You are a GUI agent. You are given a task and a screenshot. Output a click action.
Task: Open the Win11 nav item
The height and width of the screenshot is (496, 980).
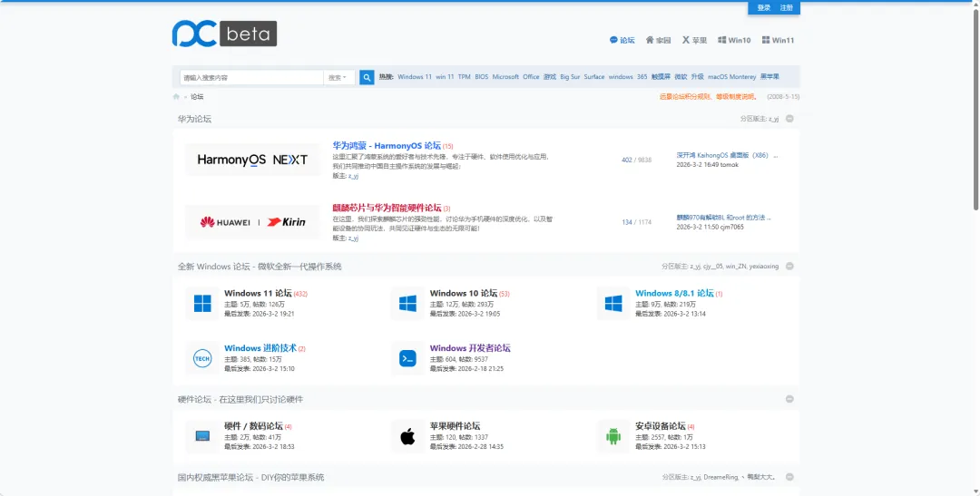pos(779,40)
